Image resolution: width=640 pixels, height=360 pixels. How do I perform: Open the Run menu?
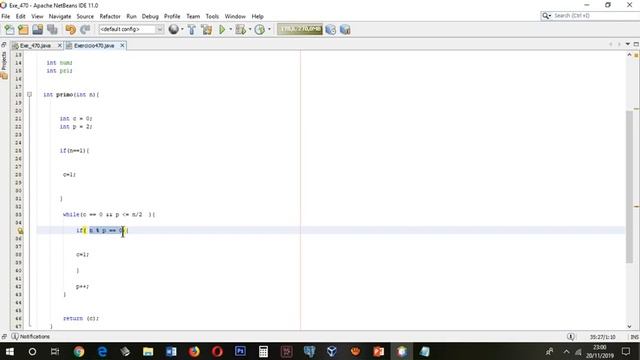pyautogui.click(x=131, y=16)
